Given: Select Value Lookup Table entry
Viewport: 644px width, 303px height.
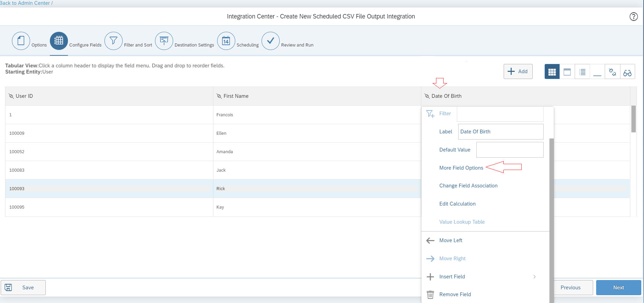Looking at the screenshot, I should tap(462, 222).
